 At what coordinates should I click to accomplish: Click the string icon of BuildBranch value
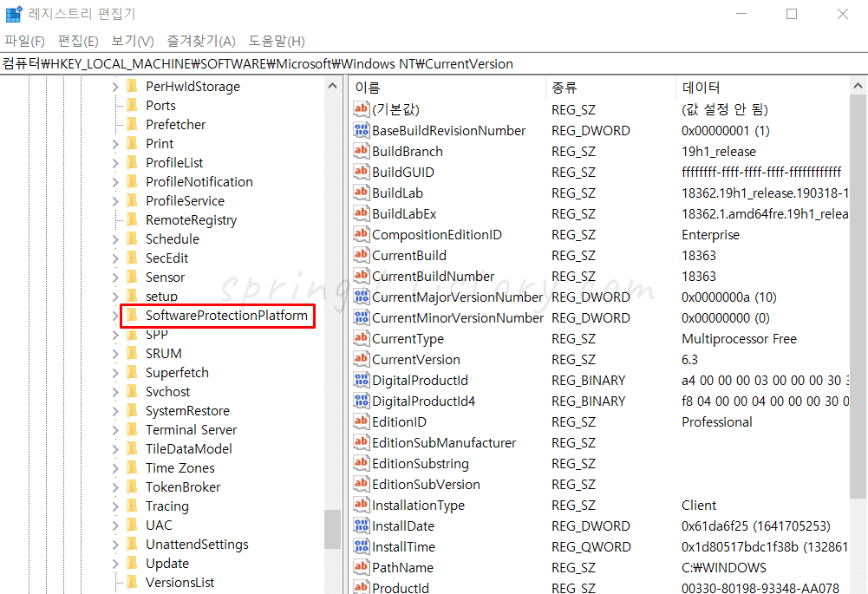(x=361, y=151)
